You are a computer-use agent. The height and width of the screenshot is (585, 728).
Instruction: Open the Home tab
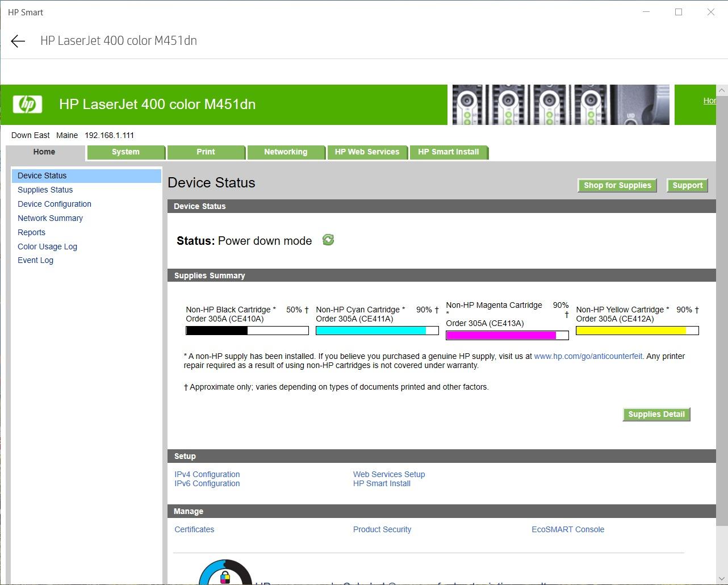point(44,152)
